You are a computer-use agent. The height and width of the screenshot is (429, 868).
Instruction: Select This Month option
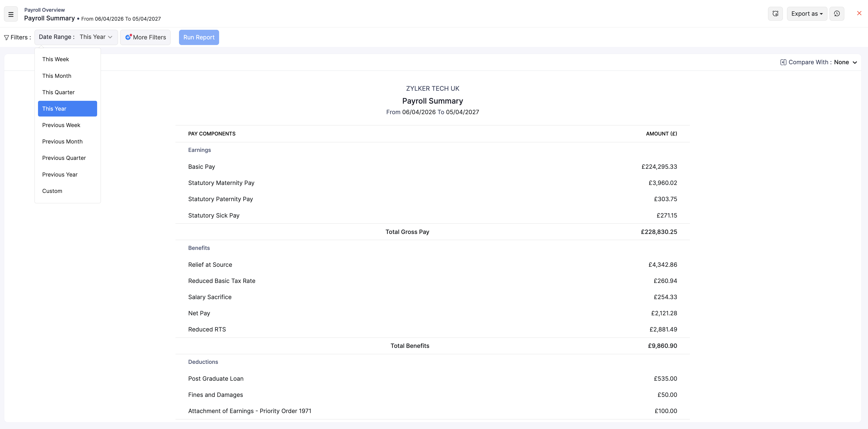[x=67, y=76]
